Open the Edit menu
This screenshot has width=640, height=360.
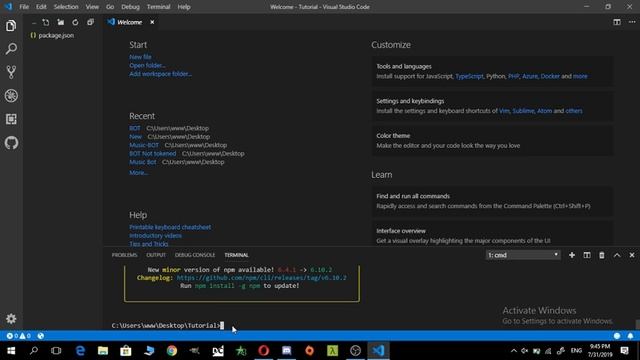coord(41,7)
